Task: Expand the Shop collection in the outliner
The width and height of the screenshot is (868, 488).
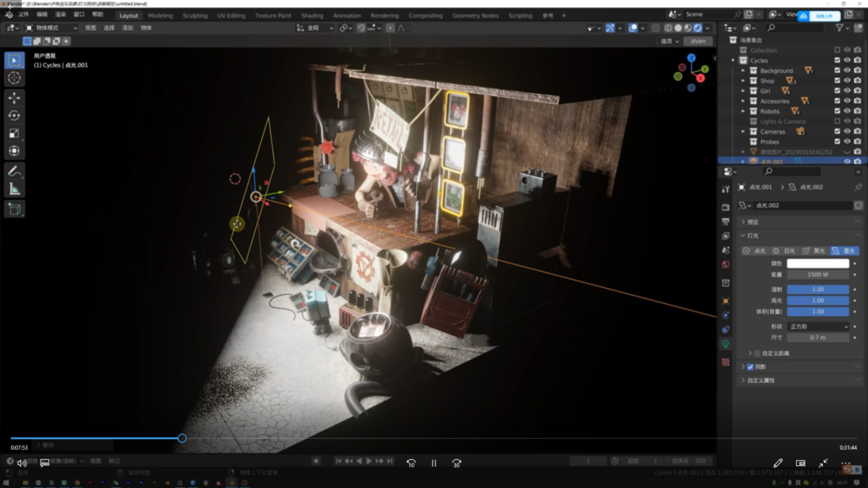Action: tap(743, 81)
